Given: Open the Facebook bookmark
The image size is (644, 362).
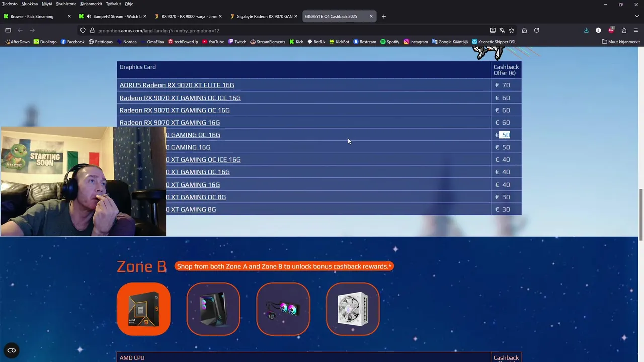Looking at the screenshot, I should [72, 42].
